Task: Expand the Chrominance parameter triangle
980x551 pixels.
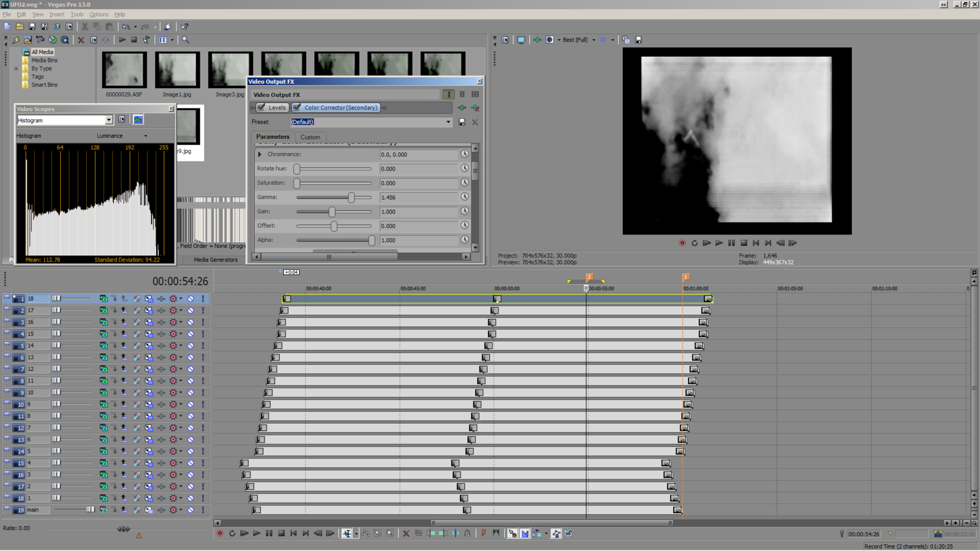Action: [260, 154]
